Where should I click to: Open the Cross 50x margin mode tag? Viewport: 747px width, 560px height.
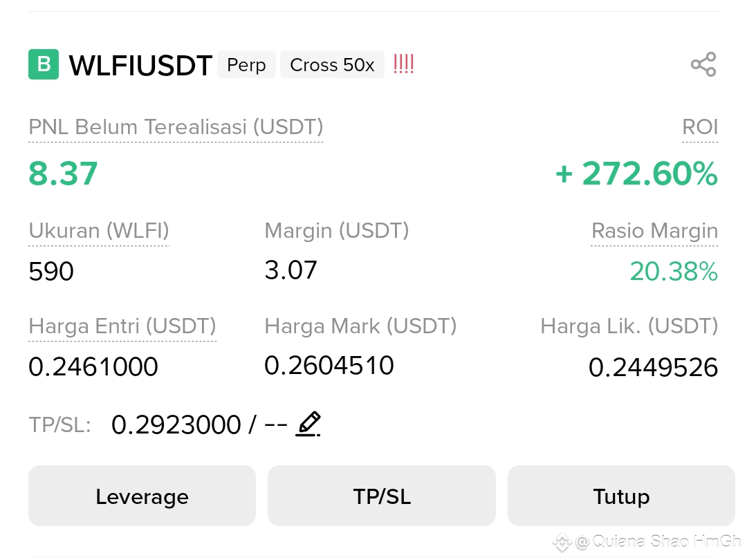[x=332, y=64]
